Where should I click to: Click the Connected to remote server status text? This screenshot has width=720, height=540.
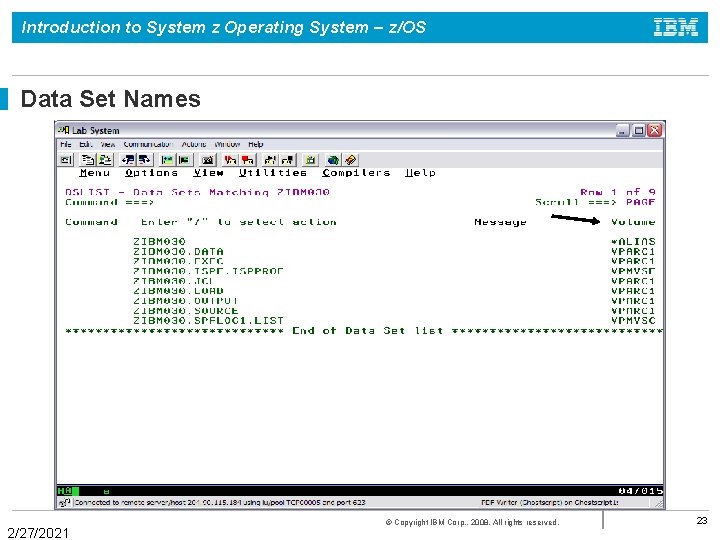pos(220,503)
